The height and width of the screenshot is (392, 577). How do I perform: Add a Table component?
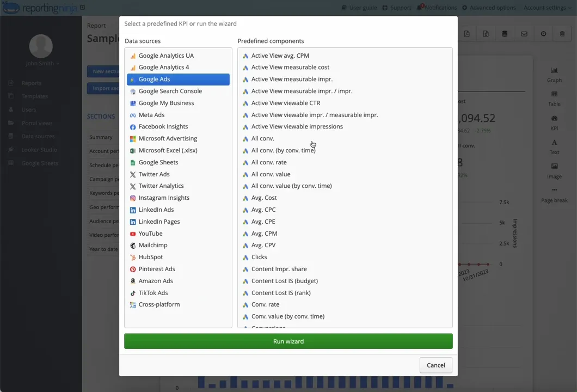click(x=554, y=99)
